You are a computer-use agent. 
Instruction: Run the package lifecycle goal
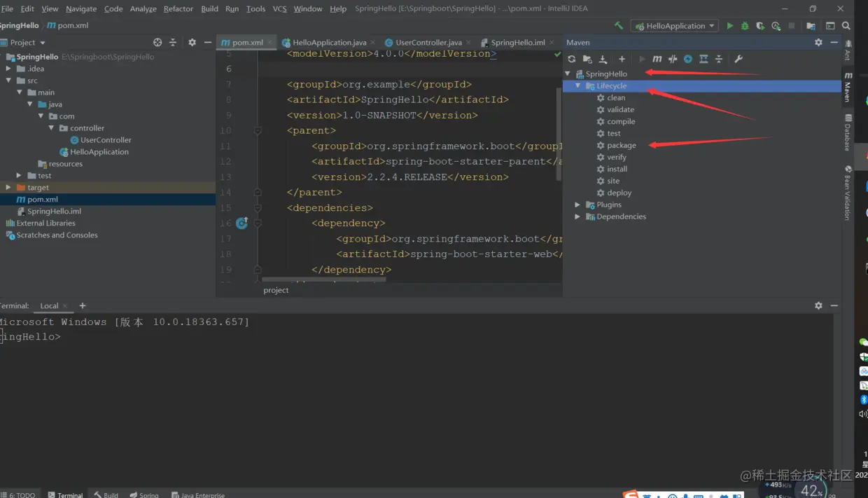tap(622, 145)
